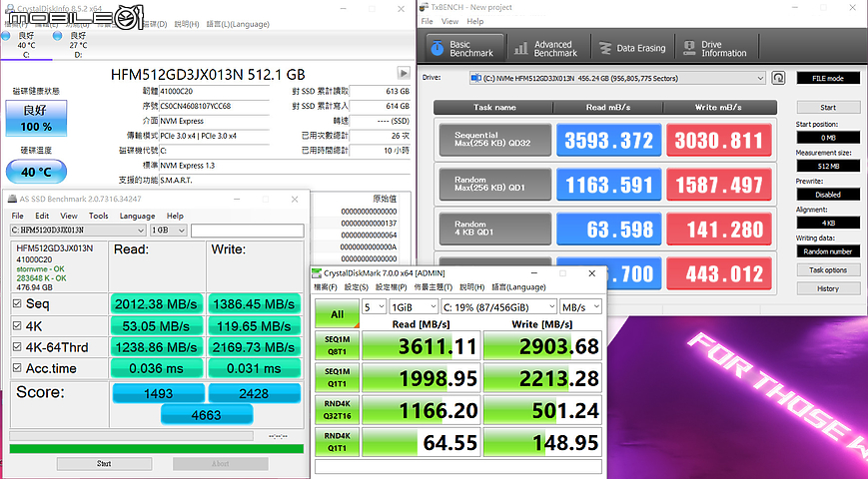
Task: Open History in TxBENCH
Action: click(x=828, y=288)
